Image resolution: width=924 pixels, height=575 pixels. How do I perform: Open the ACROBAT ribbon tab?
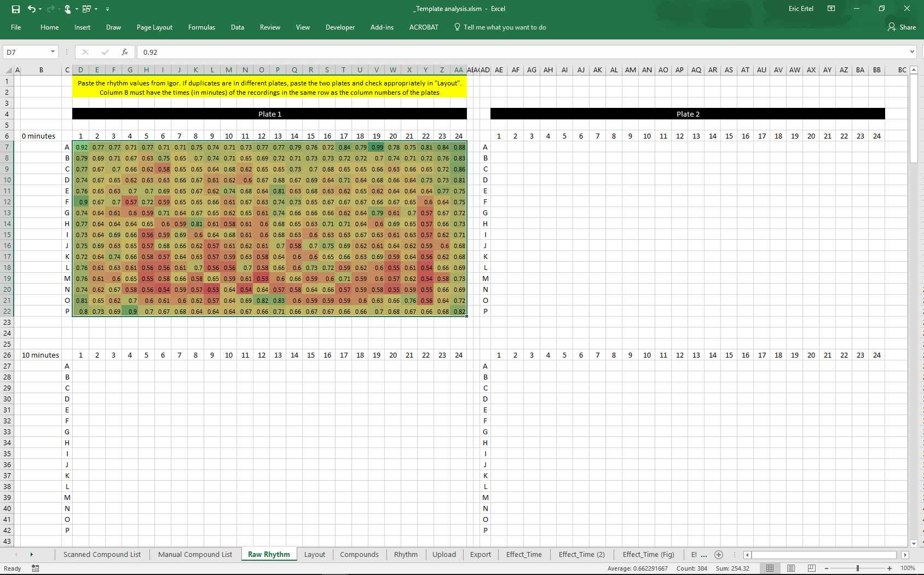click(x=424, y=27)
